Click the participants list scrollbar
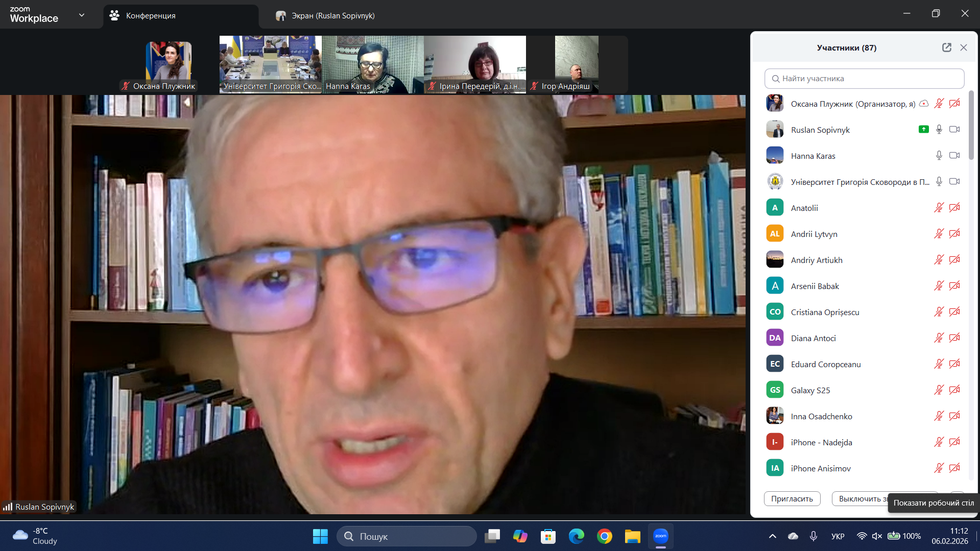 (971, 126)
